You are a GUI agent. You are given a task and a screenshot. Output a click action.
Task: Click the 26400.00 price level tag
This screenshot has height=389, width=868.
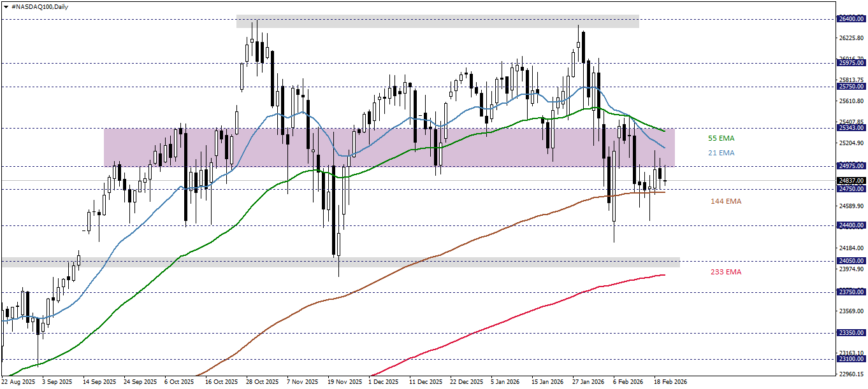(x=850, y=19)
